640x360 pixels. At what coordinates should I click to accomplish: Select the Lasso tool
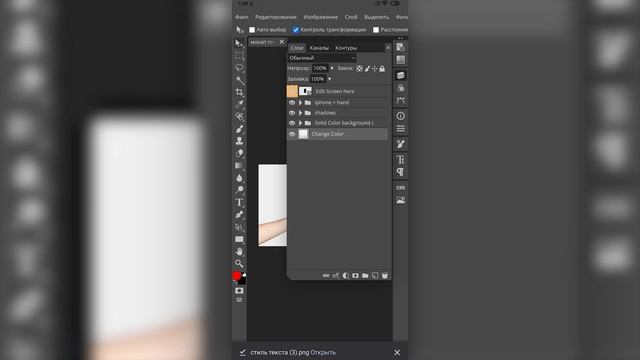(239, 68)
